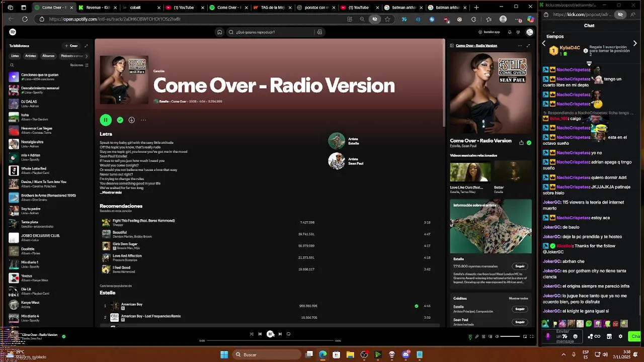This screenshot has width=644, height=362.
Task: Filter library by Listas
Action: (15, 56)
